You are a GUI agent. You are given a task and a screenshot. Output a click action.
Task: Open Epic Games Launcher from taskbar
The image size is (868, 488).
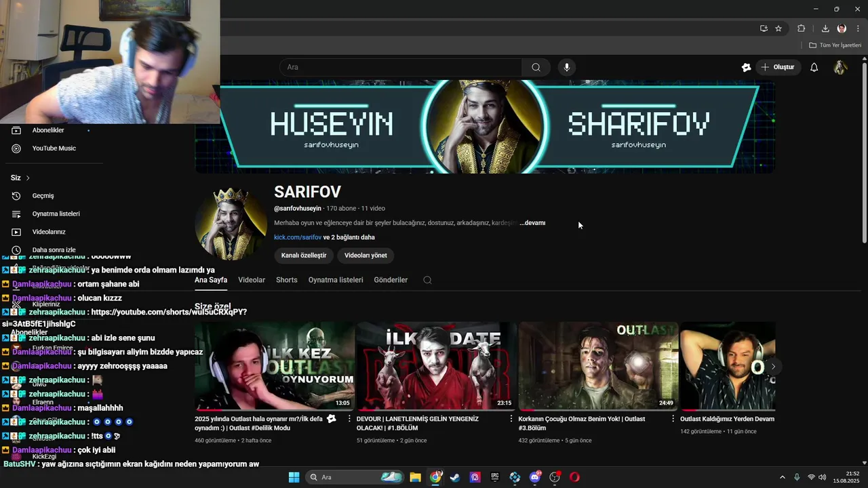coord(495,477)
